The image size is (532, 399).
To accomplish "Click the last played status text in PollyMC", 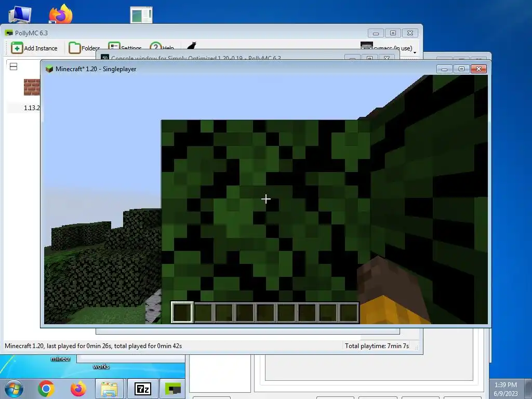I will tap(94, 345).
